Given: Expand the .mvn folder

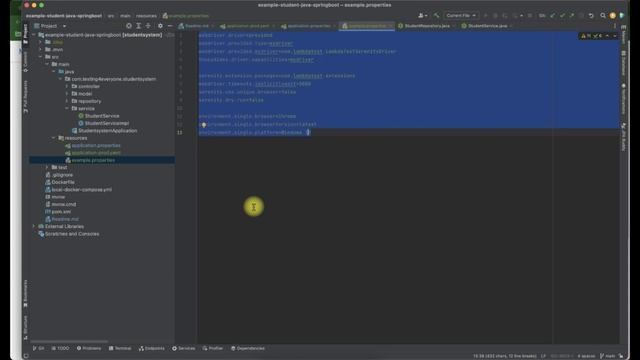Looking at the screenshot, I should [x=41, y=49].
